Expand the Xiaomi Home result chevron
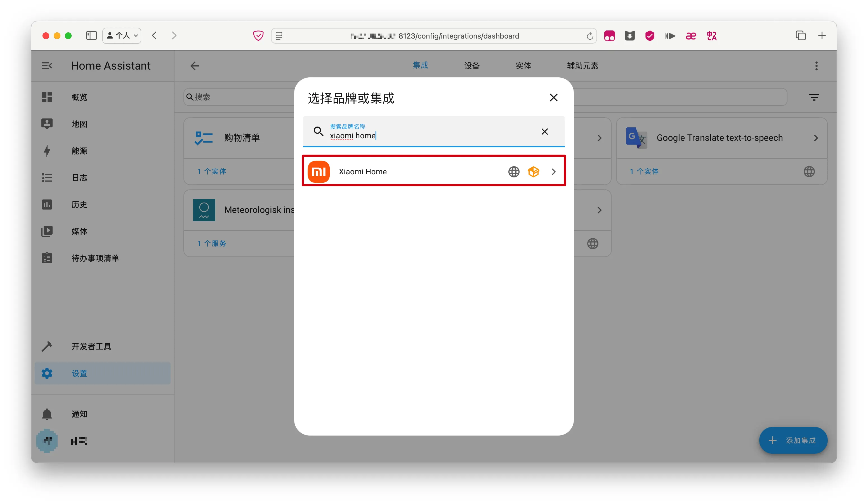 (x=554, y=172)
